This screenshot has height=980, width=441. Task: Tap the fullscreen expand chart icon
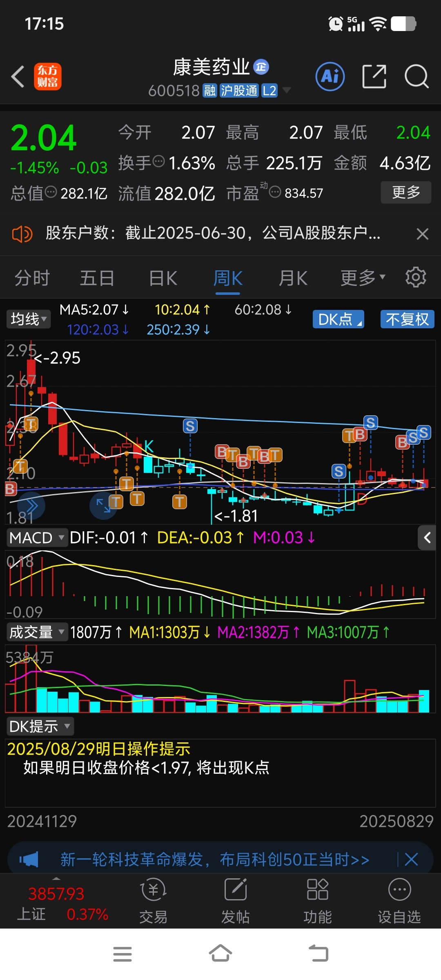click(x=103, y=506)
